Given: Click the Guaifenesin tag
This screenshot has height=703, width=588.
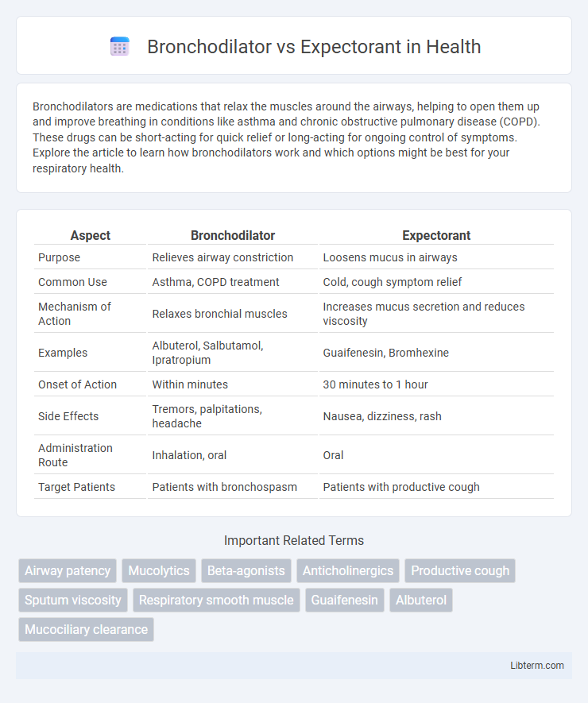Looking at the screenshot, I should click(x=345, y=601).
